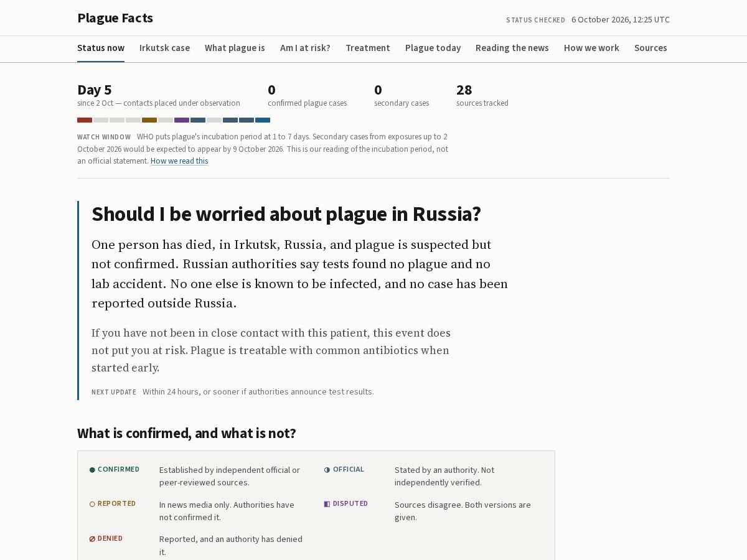View the Plague today tab

tap(433, 48)
